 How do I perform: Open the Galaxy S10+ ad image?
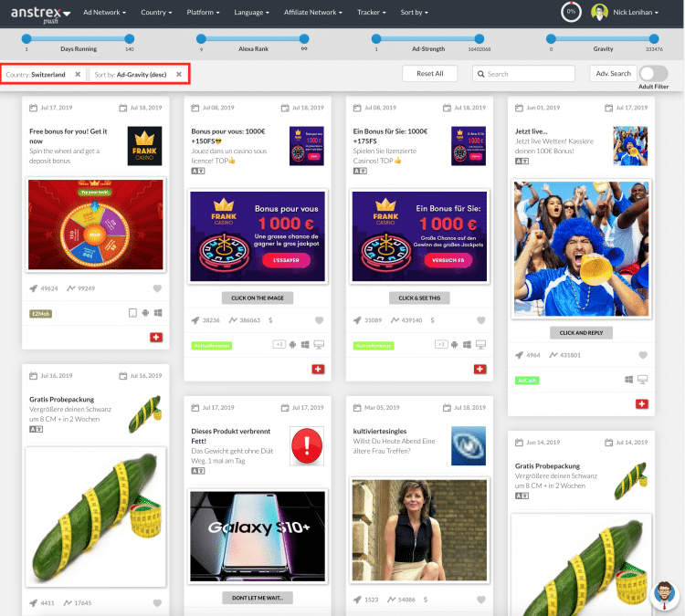(x=258, y=537)
